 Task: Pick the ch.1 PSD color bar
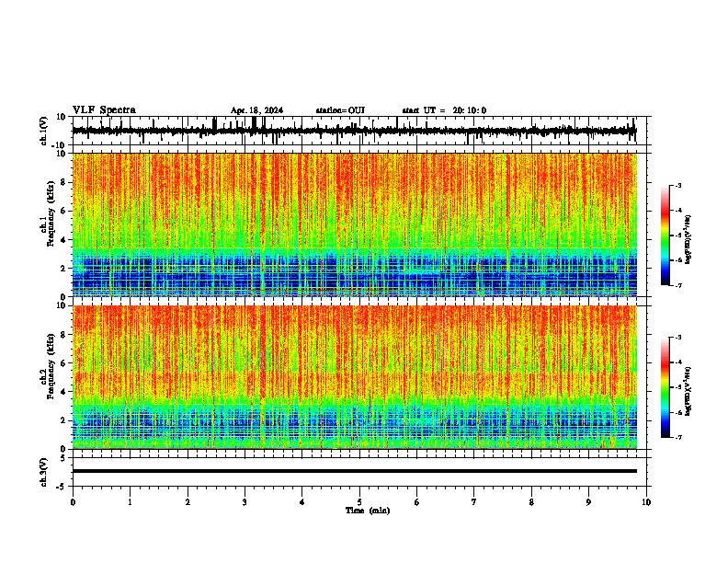(x=665, y=236)
